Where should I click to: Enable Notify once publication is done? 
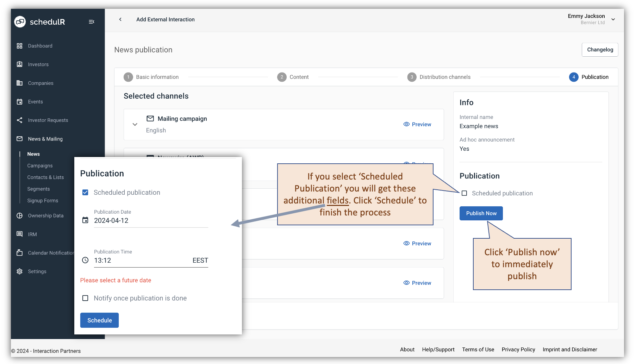click(x=85, y=298)
